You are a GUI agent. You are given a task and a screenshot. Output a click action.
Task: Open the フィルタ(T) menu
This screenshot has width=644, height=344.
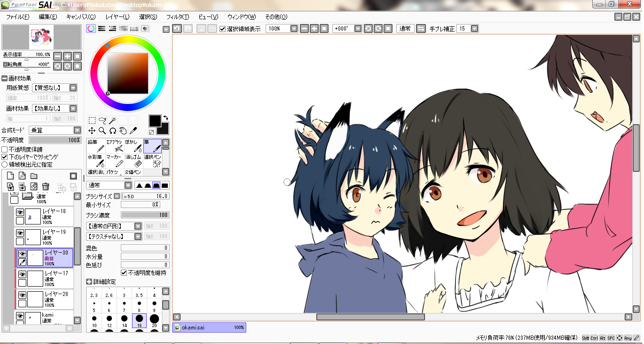(x=178, y=17)
